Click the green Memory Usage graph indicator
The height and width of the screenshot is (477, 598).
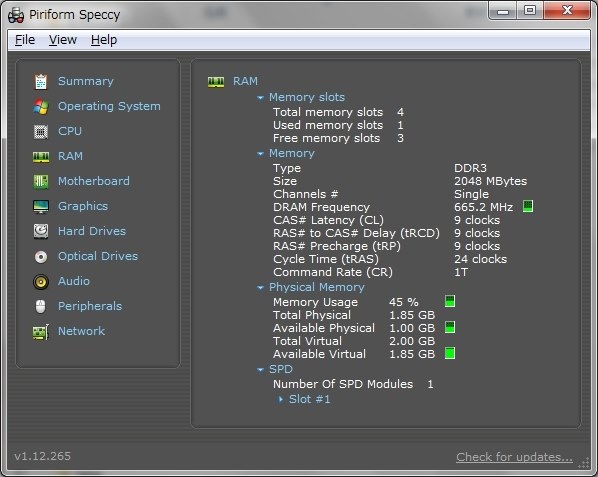[450, 301]
